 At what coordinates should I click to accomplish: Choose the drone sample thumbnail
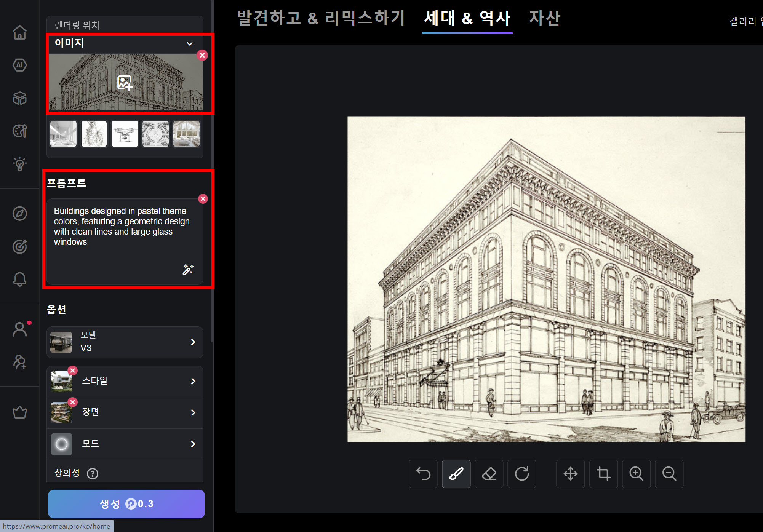125,134
